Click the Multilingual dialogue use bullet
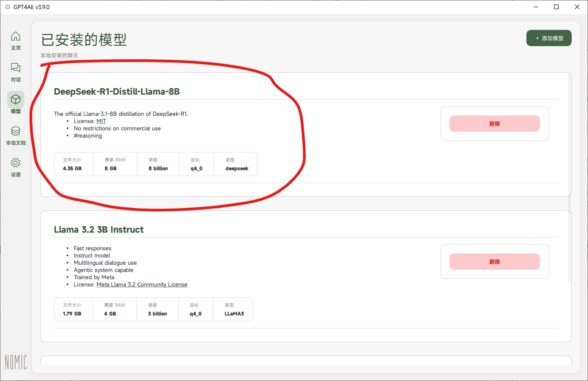 pos(105,263)
